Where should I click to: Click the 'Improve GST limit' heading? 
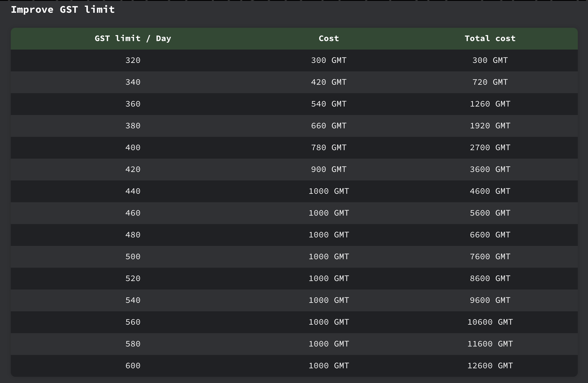[x=63, y=10]
